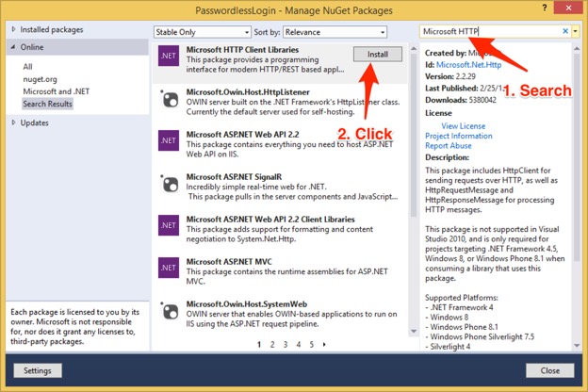Go to results page 5
The height and width of the screenshot is (392, 588).
pos(312,344)
